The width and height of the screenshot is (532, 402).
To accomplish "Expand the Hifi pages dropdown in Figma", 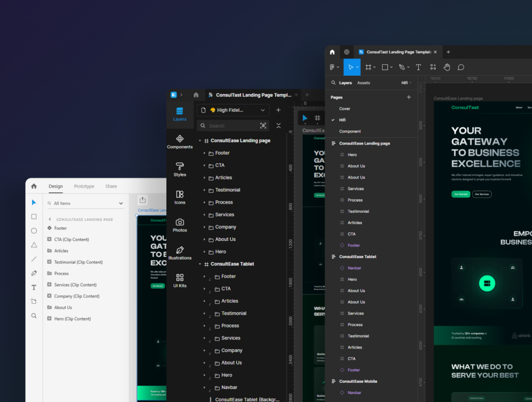I will (407, 83).
